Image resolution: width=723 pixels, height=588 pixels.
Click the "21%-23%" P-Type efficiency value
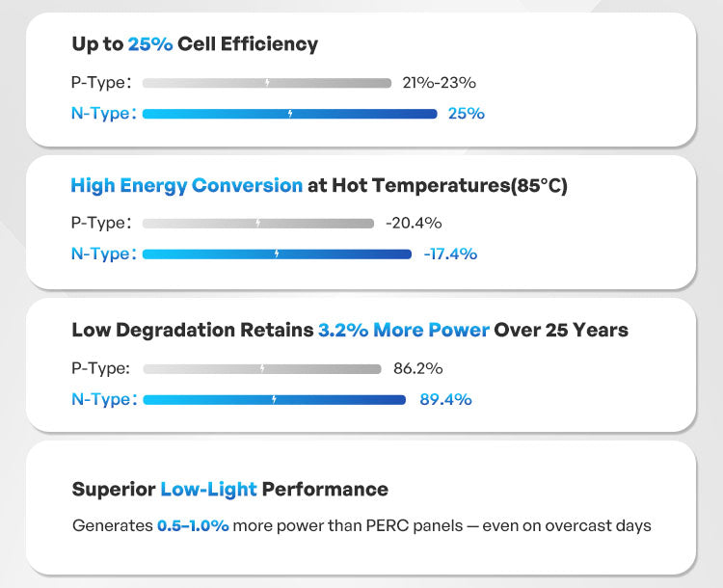click(x=439, y=83)
